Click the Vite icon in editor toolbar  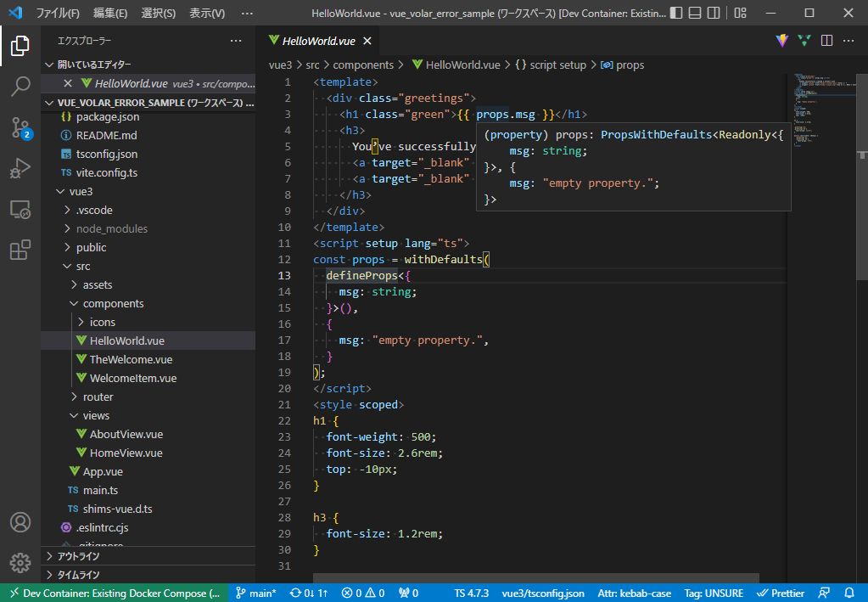[781, 41]
